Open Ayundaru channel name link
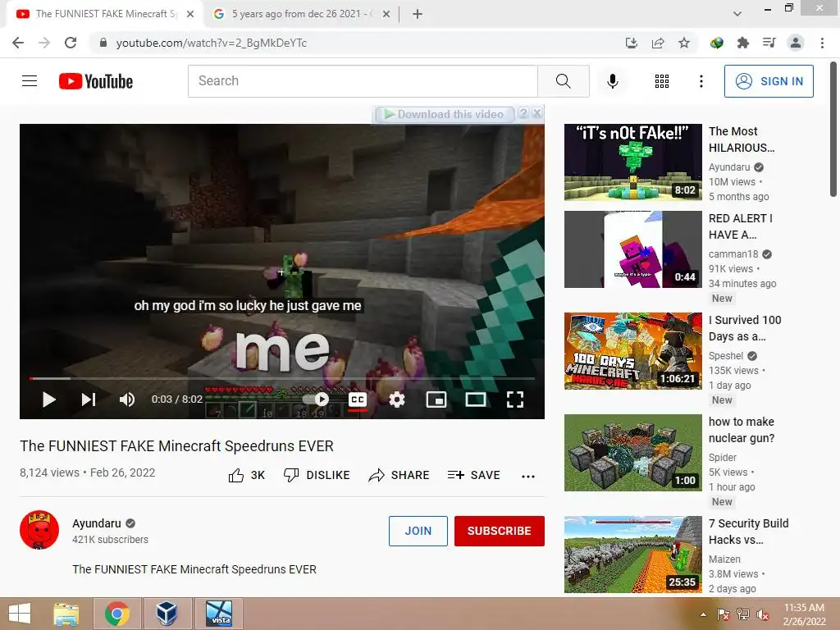The height and width of the screenshot is (630, 840). [97, 523]
